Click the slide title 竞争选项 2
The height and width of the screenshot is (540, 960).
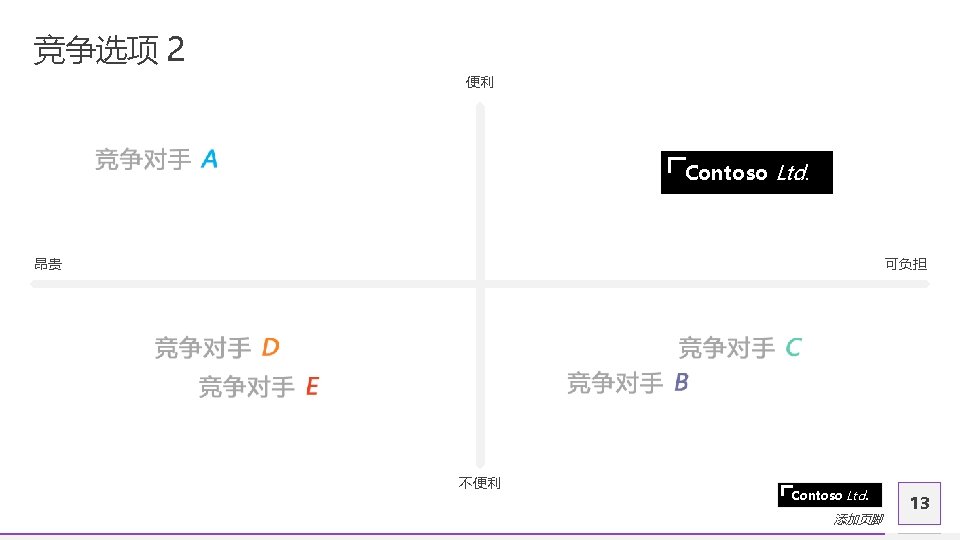[108, 49]
